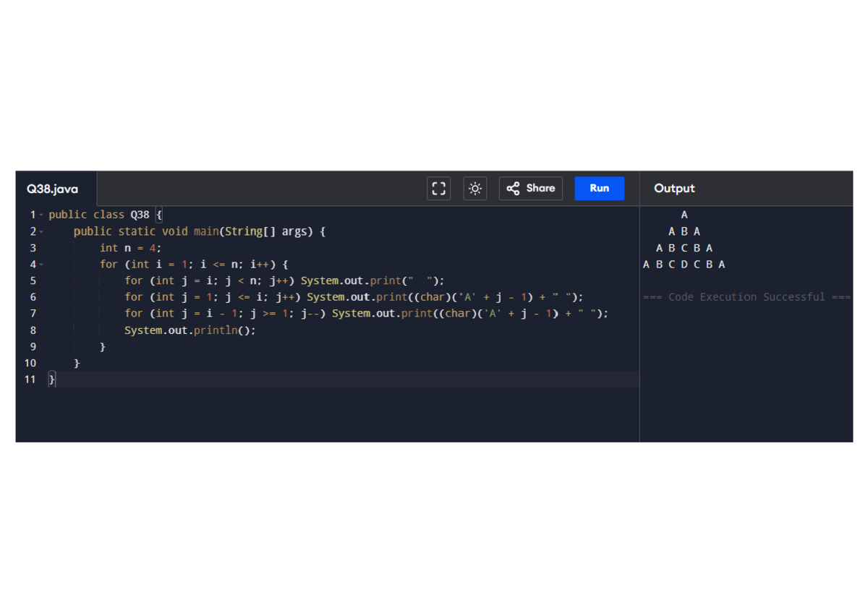The image size is (868, 613).
Task: Toggle light theme using the sun icon
Action: pos(475,189)
